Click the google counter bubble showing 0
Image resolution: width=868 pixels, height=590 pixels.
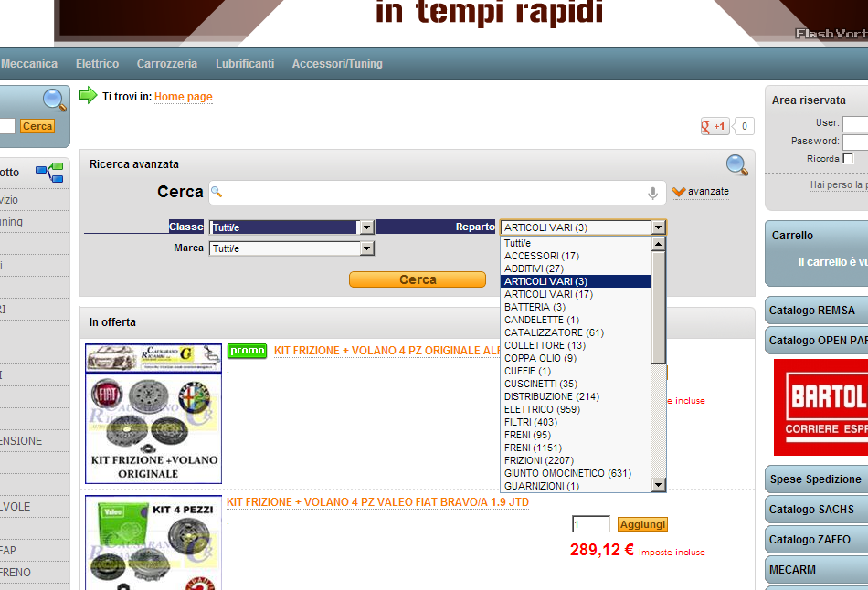(x=744, y=126)
